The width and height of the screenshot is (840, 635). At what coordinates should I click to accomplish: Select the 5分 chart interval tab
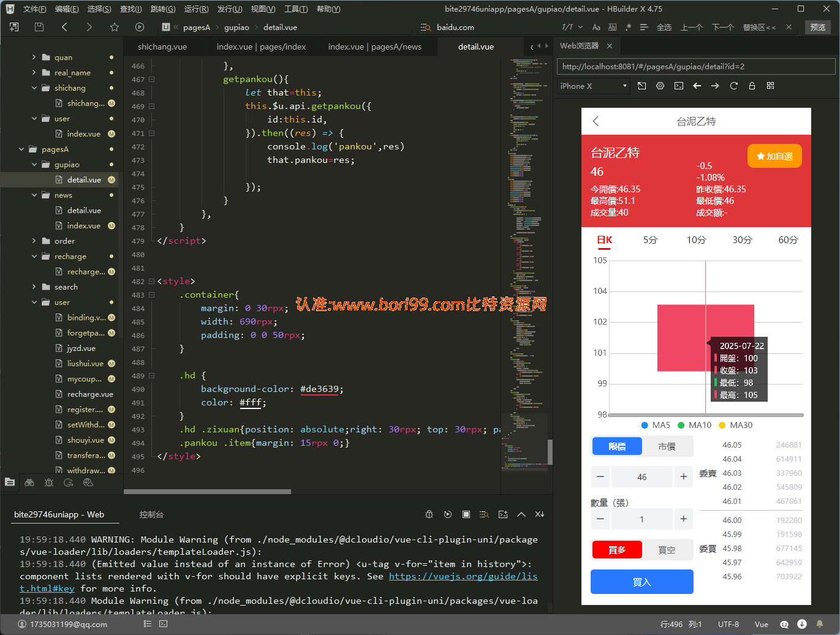click(x=650, y=240)
